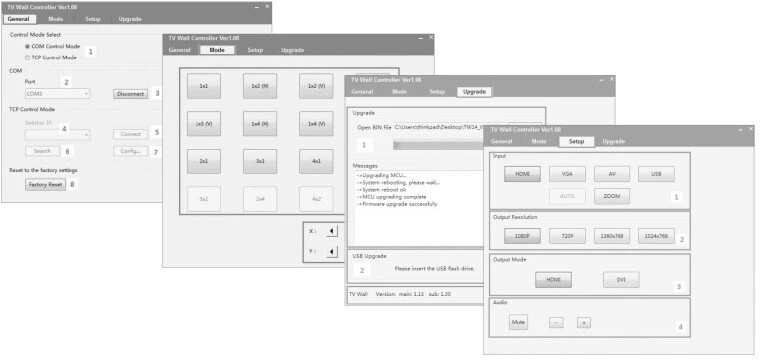Set output resolution to 720P

click(x=567, y=235)
